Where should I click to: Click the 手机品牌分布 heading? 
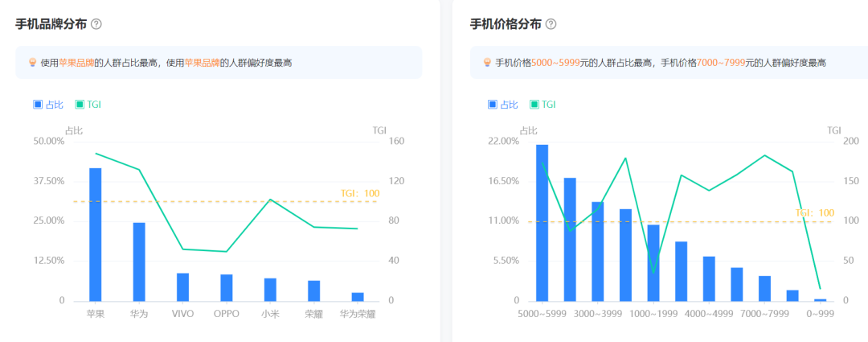(51, 24)
